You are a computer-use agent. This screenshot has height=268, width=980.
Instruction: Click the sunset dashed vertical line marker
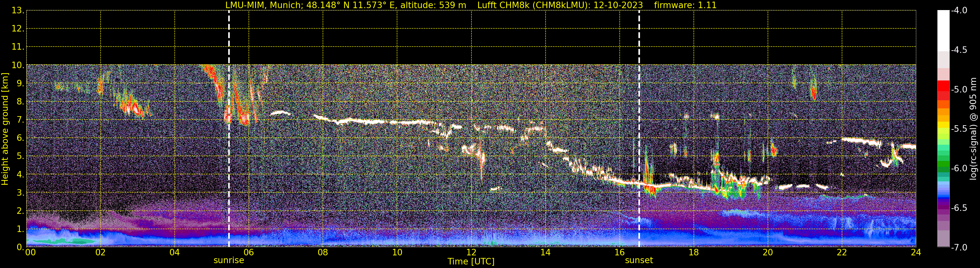point(639,129)
